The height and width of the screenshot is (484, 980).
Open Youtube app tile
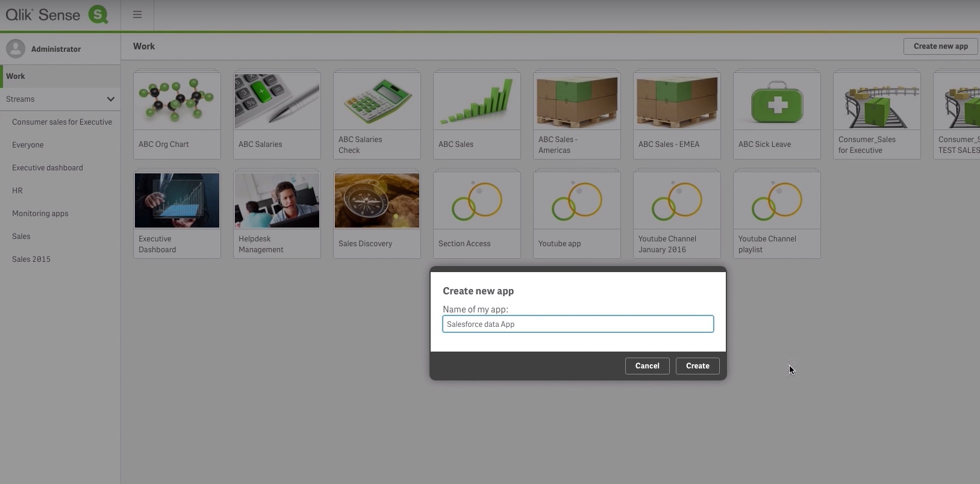pos(577,214)
